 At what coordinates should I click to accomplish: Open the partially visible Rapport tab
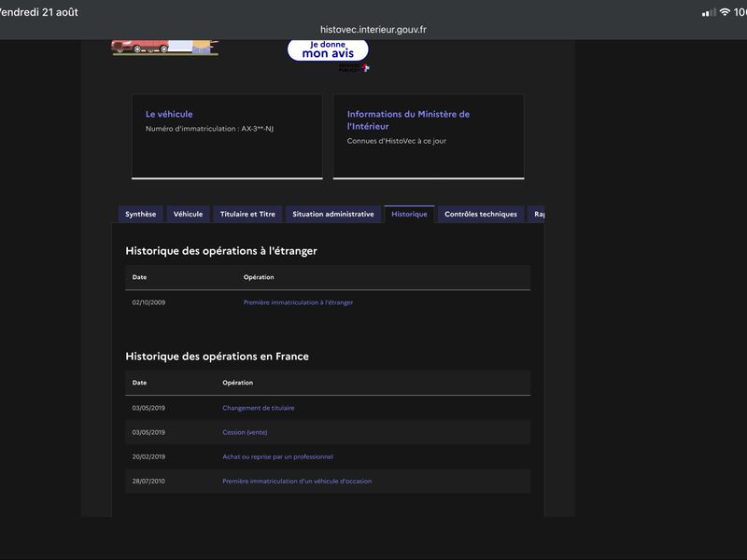tap(536, 215)
